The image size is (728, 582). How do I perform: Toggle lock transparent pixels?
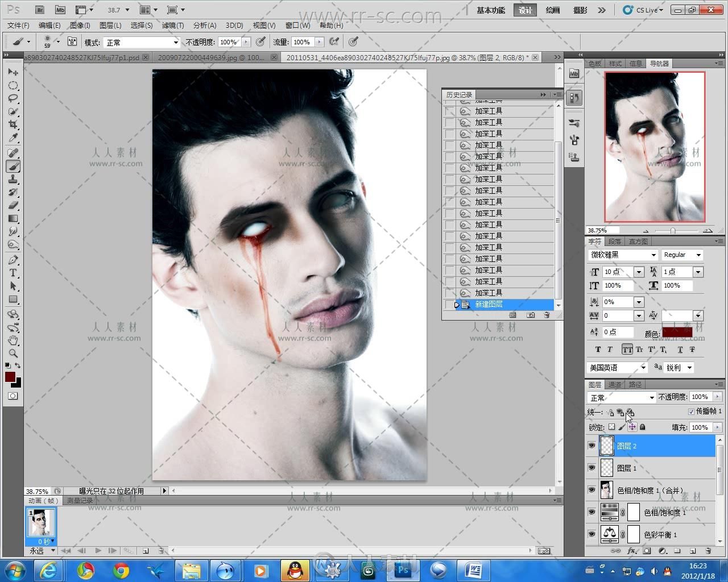click(x=611, y=427)
